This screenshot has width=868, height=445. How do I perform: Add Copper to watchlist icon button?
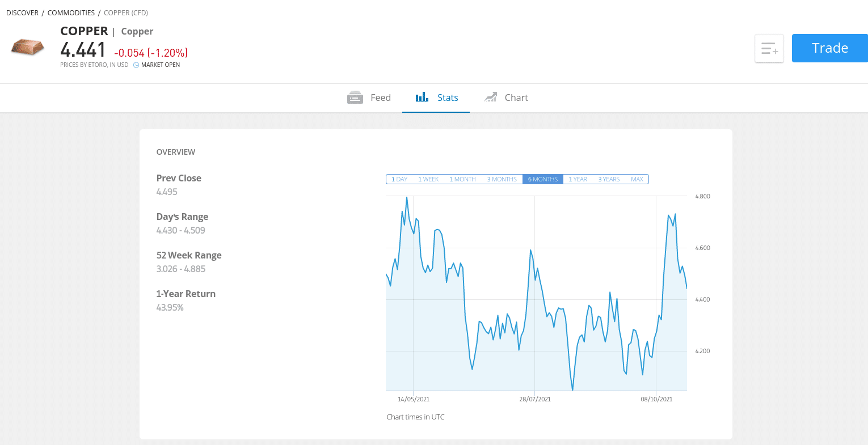769,48
